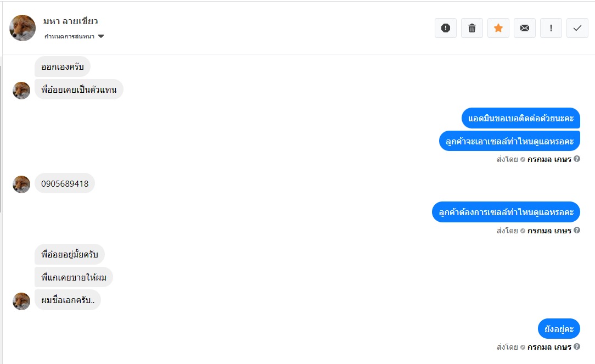Click help icon below ลูกค้าต้องการเซลล์ท่าไหนดูแลหรอคะ message
Image resolution: width=595 pixels, height=364 pixels.
coord(577,231)
